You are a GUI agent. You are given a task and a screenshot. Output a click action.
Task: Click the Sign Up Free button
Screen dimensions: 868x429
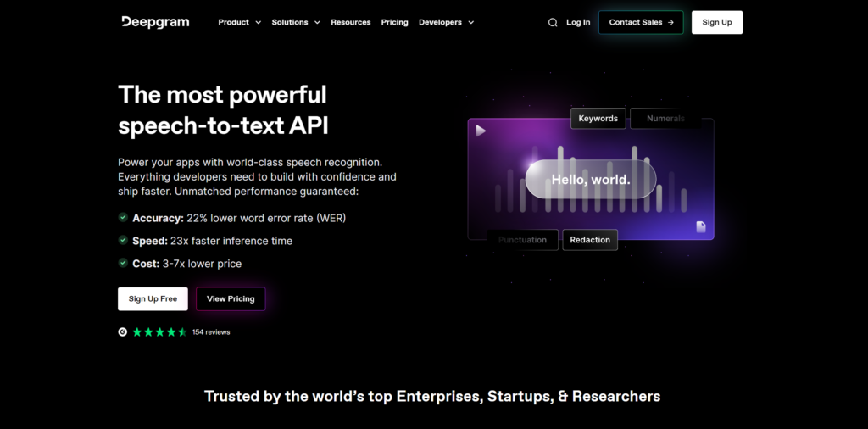coord(153,299)
